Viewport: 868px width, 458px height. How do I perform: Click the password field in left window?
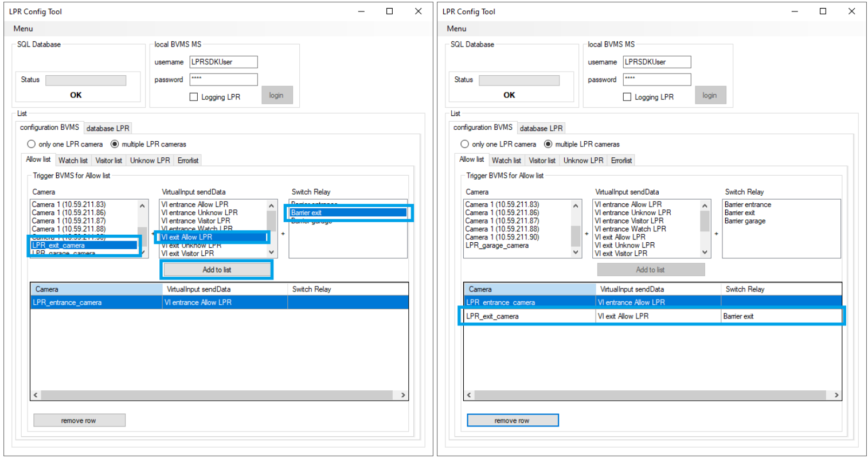(x=223, y=79)
